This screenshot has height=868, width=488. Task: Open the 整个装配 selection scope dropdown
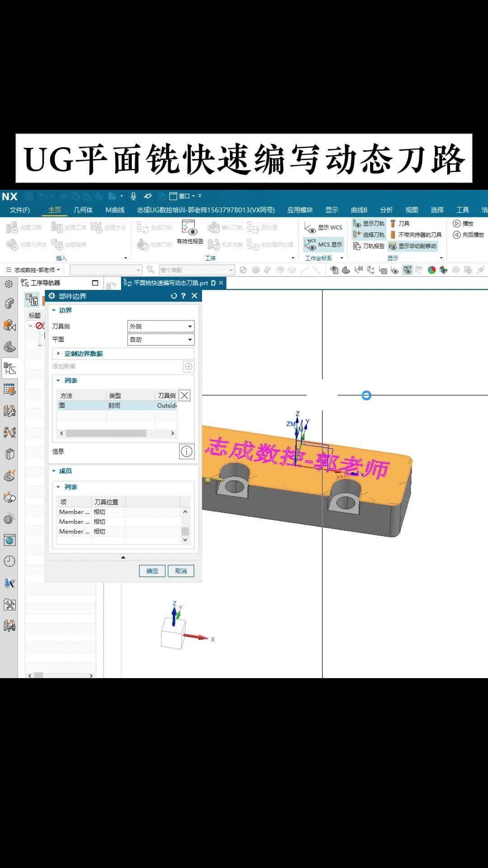coord(197,270)
